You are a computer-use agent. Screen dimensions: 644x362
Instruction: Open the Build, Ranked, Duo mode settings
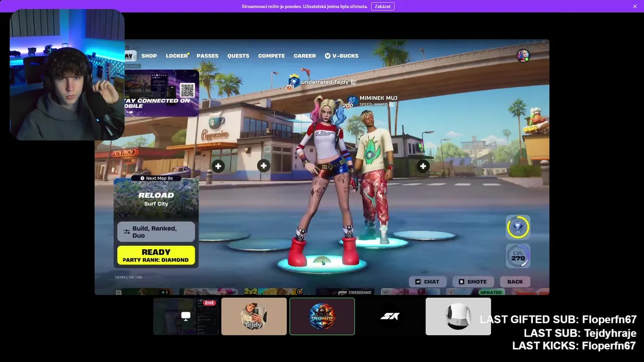point(156,232)
